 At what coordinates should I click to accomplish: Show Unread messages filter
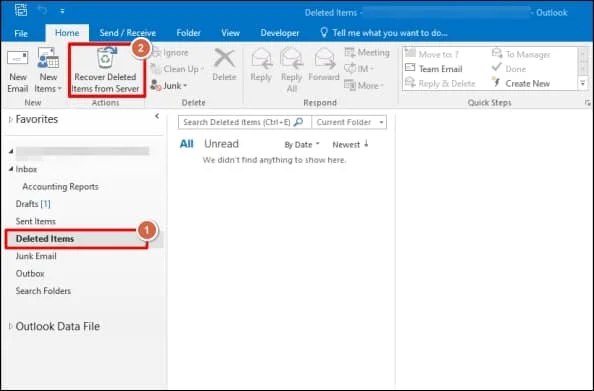point(221,144)
